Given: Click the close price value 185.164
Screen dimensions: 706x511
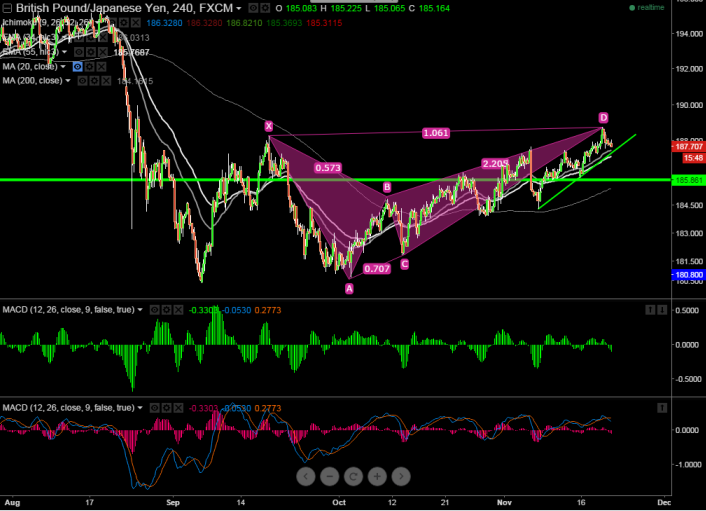Looking at the screenshot, I should pos(434,8).
